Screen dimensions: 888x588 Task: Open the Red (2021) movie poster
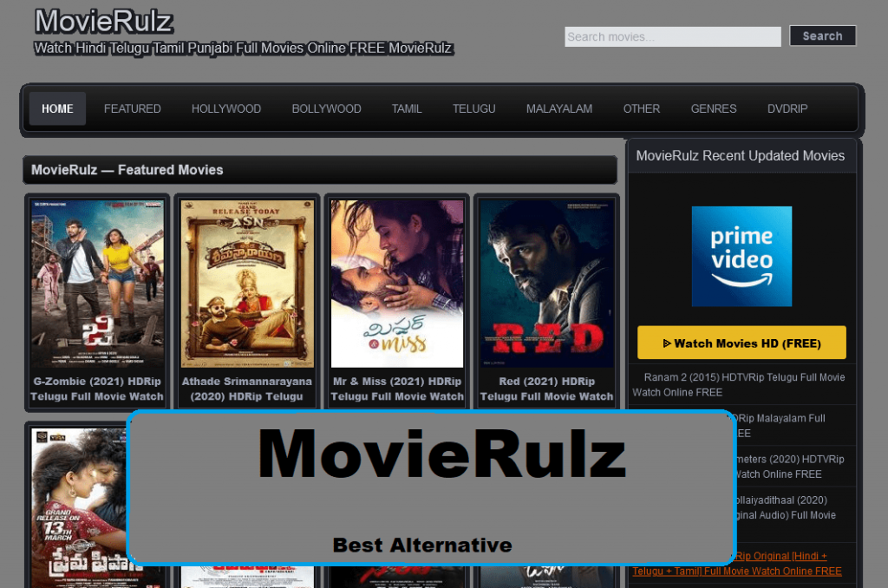(x=546, y=284)
